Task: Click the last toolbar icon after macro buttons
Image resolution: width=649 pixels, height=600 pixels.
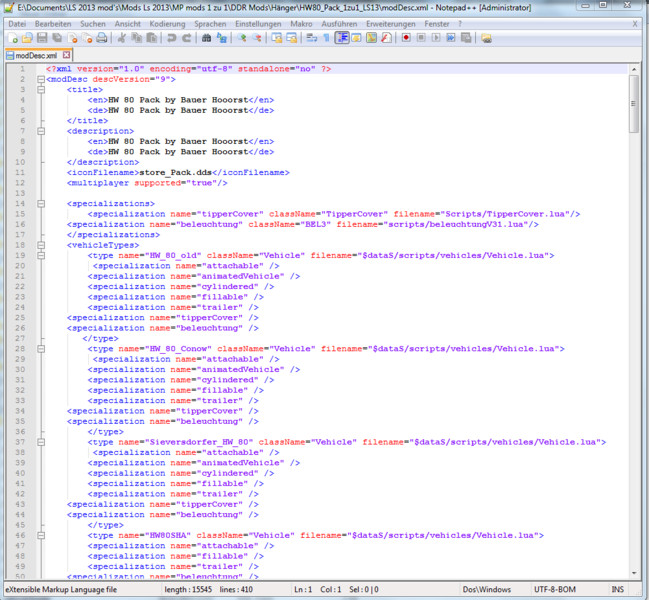Action: click(x=486, y=38)
